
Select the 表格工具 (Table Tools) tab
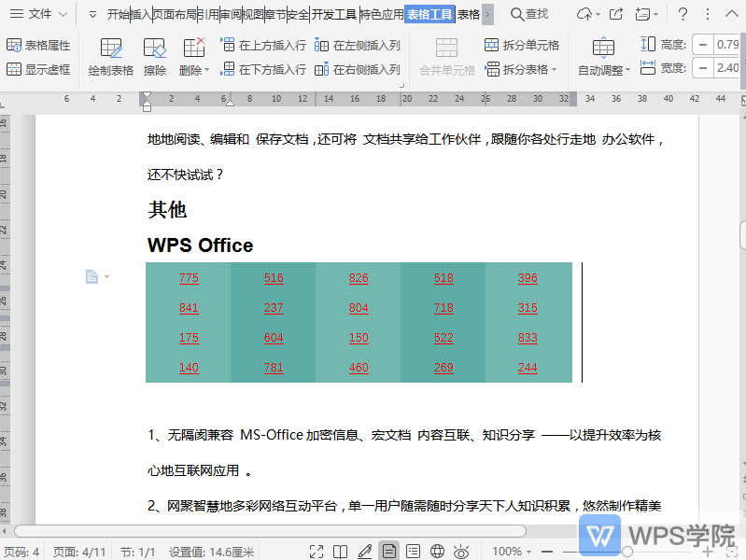click(x=429, y=15)
